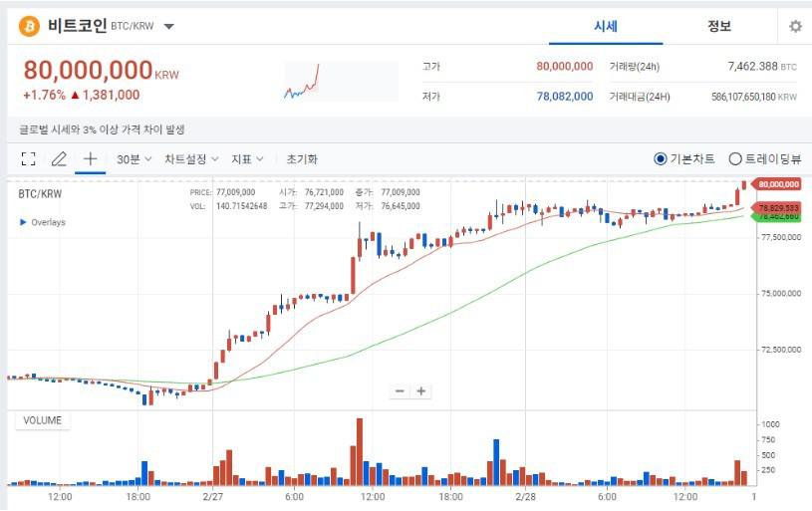Click the mini price sparkline chart
This screenshot has width=812, height=511.
[301, 82]
